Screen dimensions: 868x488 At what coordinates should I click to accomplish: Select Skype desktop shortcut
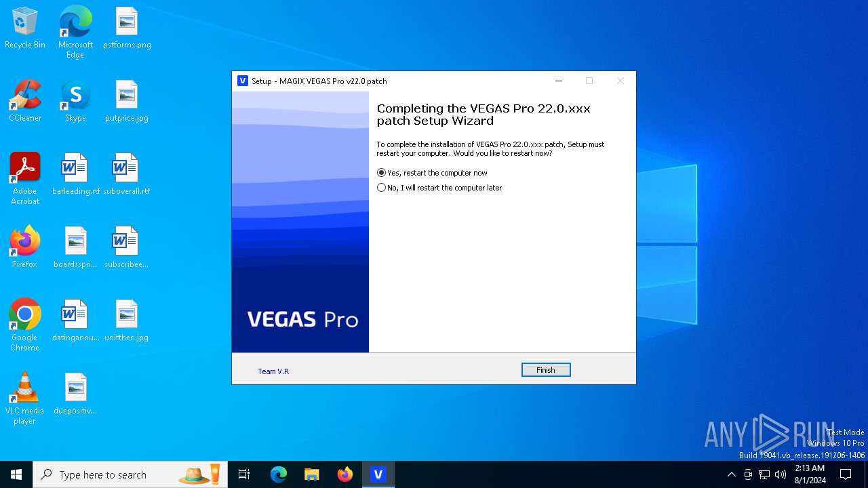[x=75, y=102]
